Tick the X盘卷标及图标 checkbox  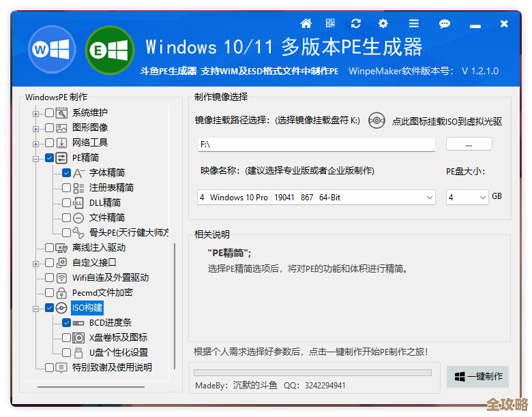pyautogui.click(x=67, y=338)
